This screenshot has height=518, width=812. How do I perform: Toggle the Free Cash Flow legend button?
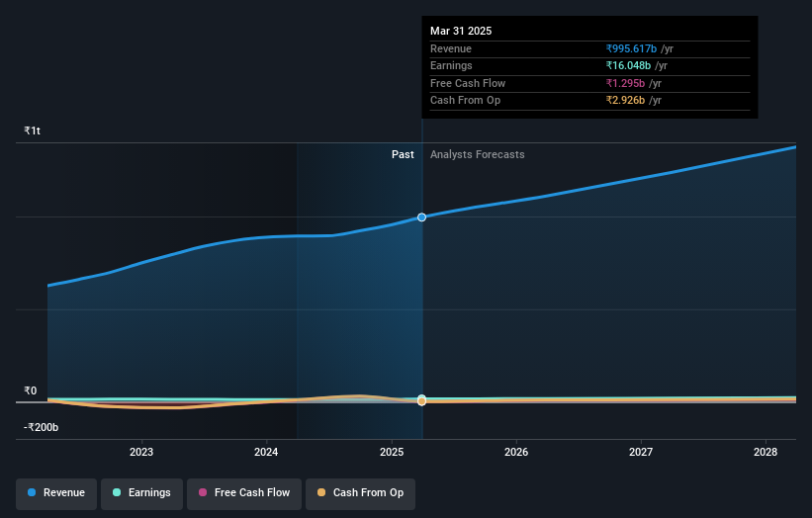244,493
